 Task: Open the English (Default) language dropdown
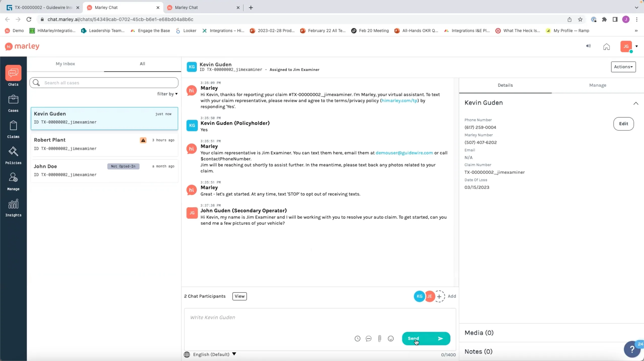pyautogui.click(x=214, y=354)
